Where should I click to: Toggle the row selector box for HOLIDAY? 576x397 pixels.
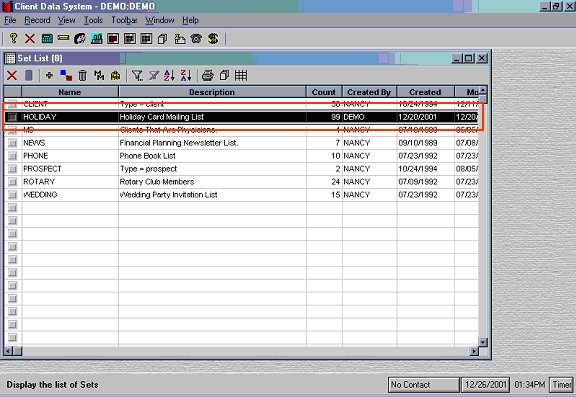point(12,117)
